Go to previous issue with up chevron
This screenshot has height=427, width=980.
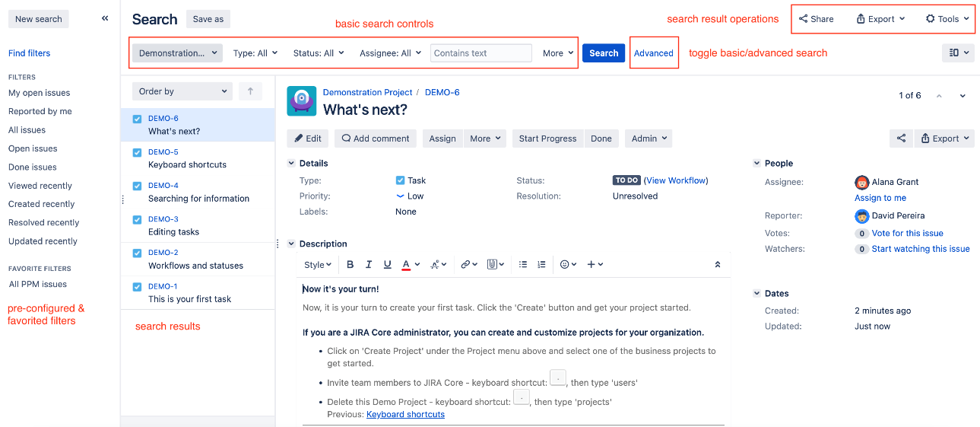939,96
